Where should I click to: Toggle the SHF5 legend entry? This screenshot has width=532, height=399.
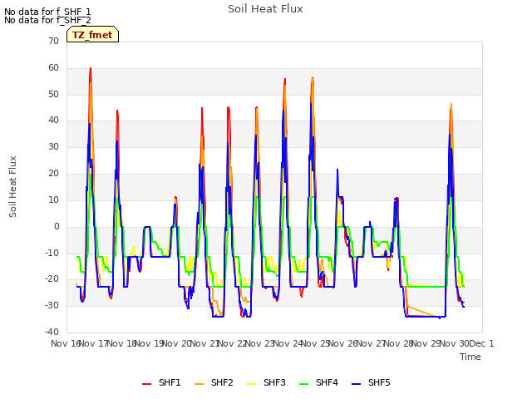371,382
